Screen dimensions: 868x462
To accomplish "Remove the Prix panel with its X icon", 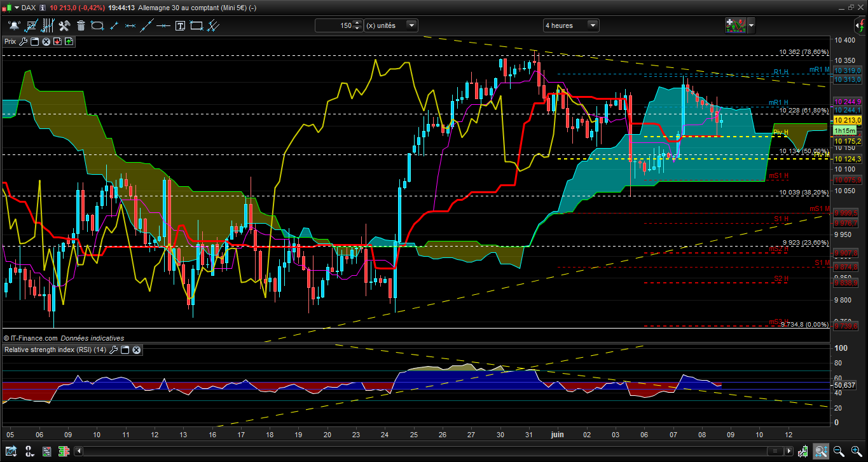I will pyautogui.click(x=46, y=41).
